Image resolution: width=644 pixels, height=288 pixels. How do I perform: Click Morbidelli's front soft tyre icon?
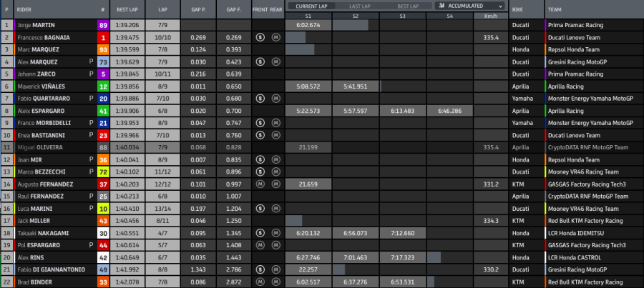[x=260, y=123]
